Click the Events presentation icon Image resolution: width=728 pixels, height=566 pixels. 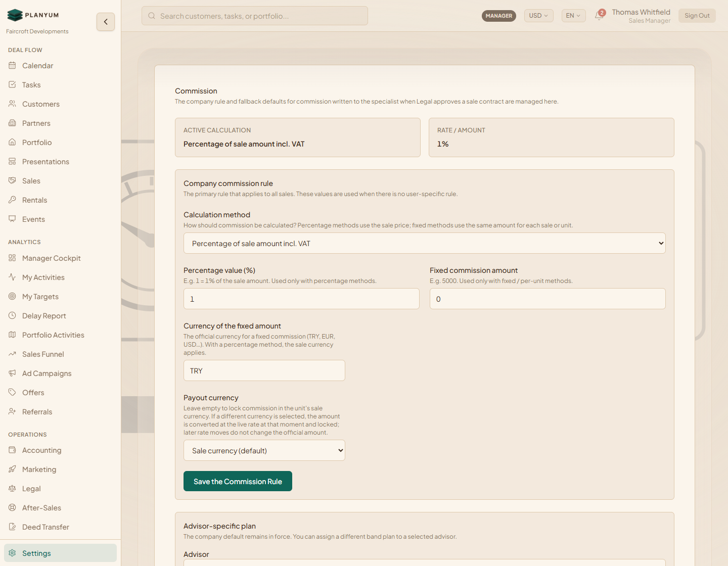click(12, 219)
